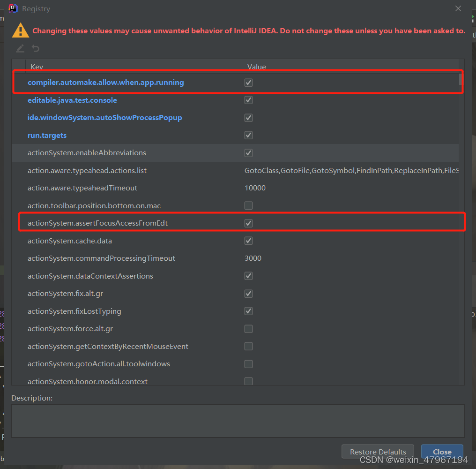This screenshot has height=469, width=476.
Task: Enable action.toolbar.position.bottom.on.mac
Action: [x=248, y=205]
